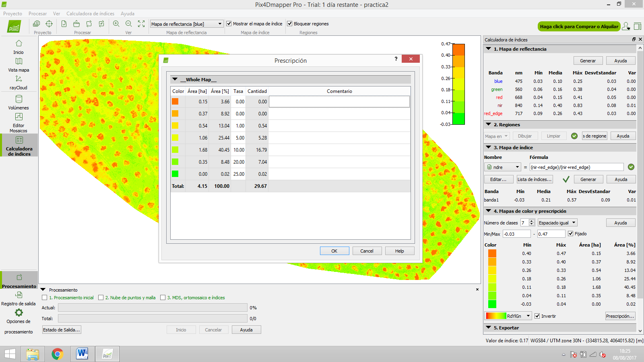
Task: Check 2. Nube de puntos y malla
Action: pyautogui.click(x=101, y=298)
